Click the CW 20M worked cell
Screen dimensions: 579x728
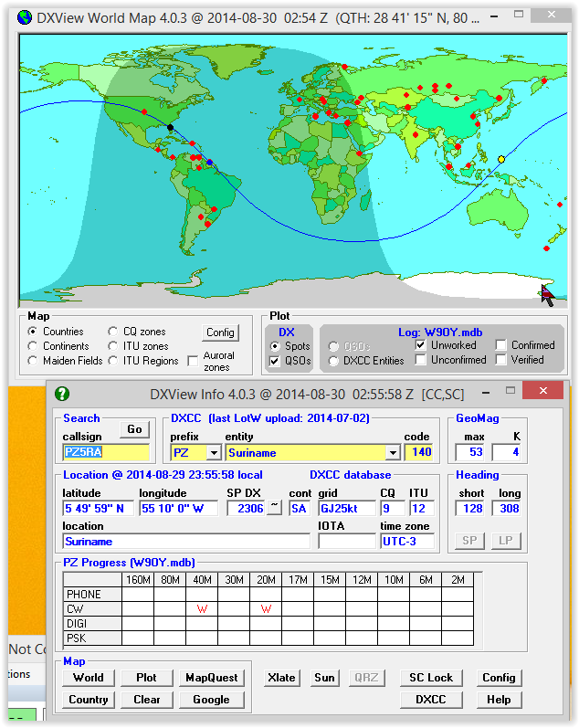[x=266, y=608]
